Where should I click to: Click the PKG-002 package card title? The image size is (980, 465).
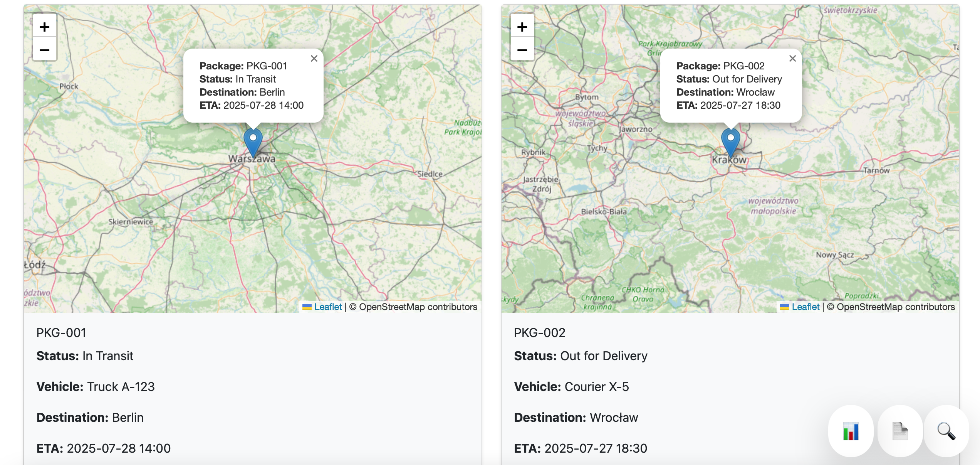(539, 333)
